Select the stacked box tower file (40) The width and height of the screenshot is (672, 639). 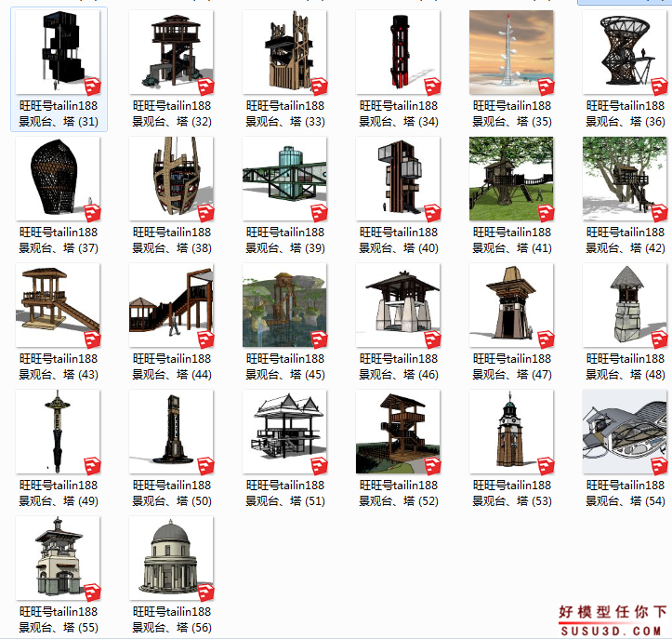(x=398, y=179)
